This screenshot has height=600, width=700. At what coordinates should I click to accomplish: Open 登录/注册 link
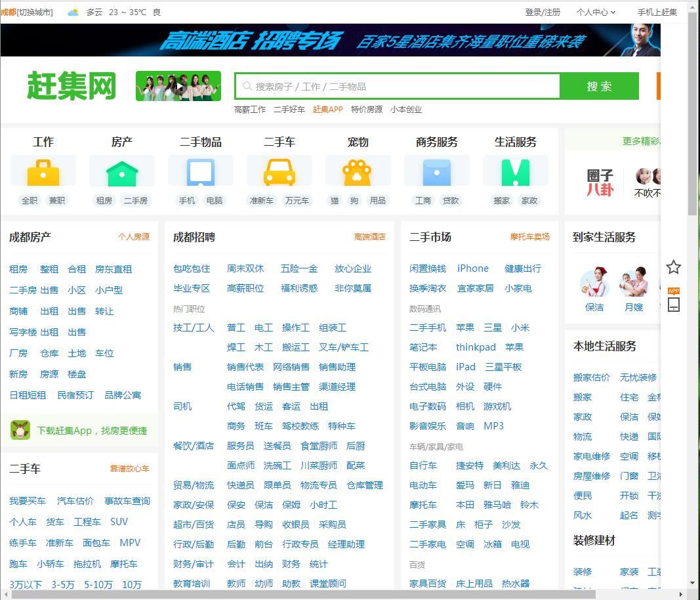coord(543,12)
